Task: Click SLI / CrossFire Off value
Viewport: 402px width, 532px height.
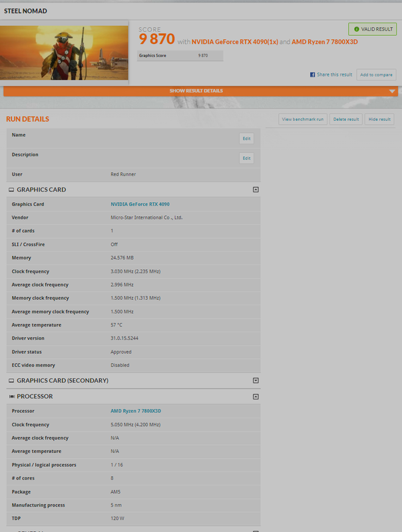Action: click(114, 244)
